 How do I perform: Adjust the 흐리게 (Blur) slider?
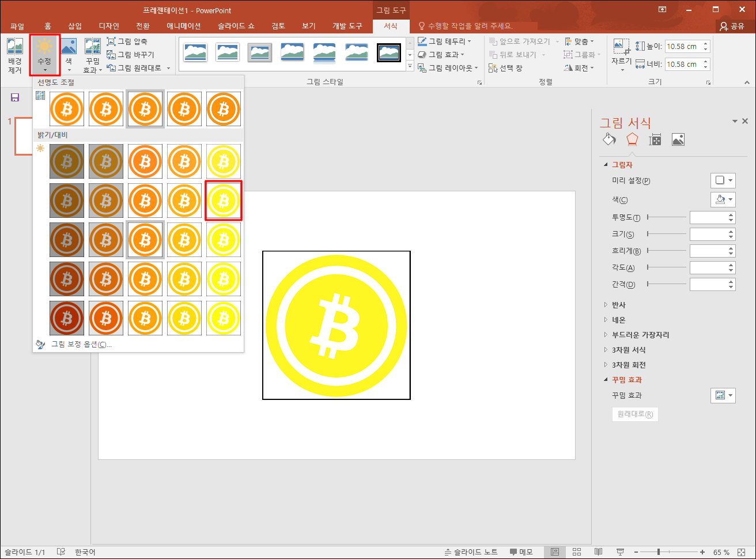click(667, 251)
